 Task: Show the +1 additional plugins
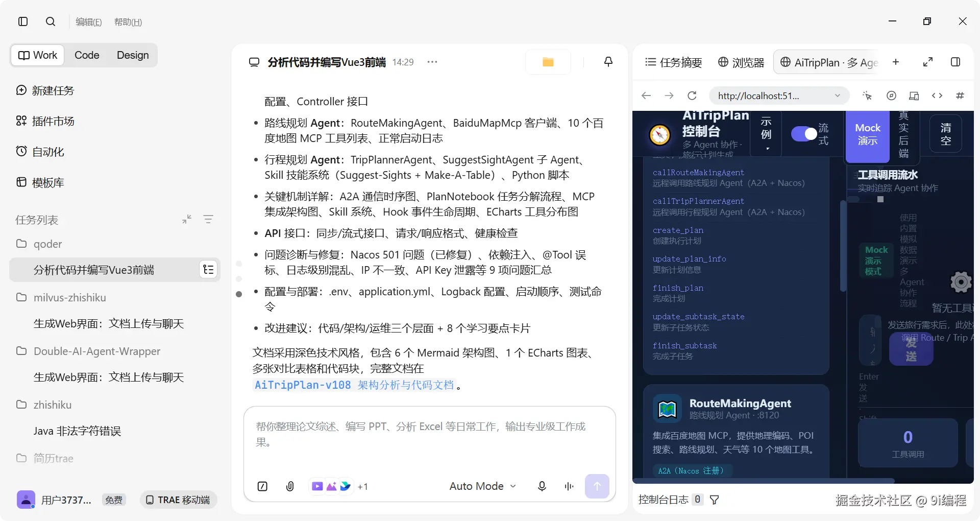[x=363, y=487]
